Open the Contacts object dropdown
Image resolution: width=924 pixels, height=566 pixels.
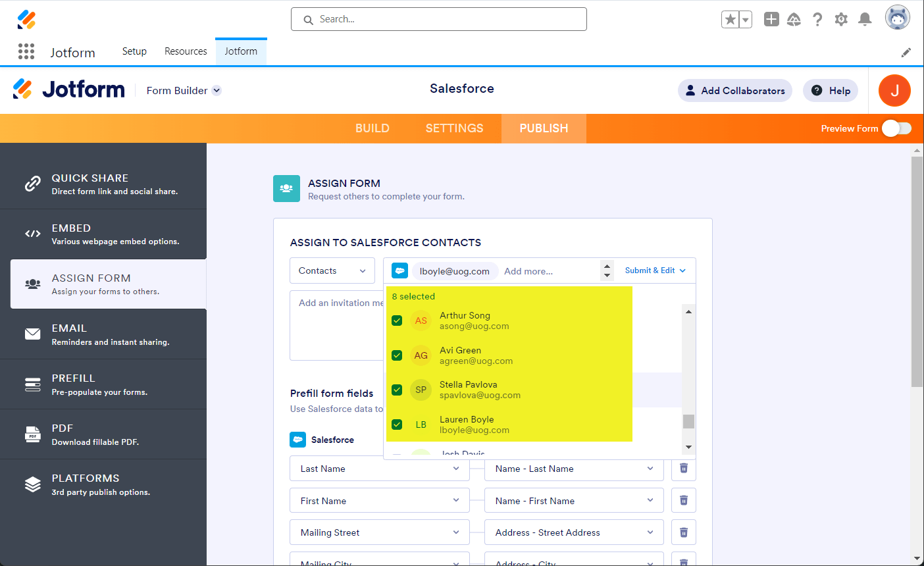click(332, 271)
